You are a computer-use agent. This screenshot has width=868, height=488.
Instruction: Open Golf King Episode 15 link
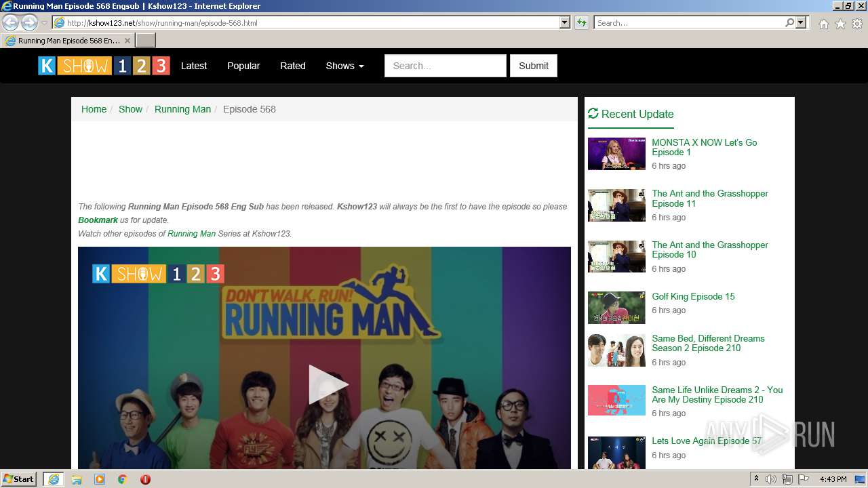693,296
